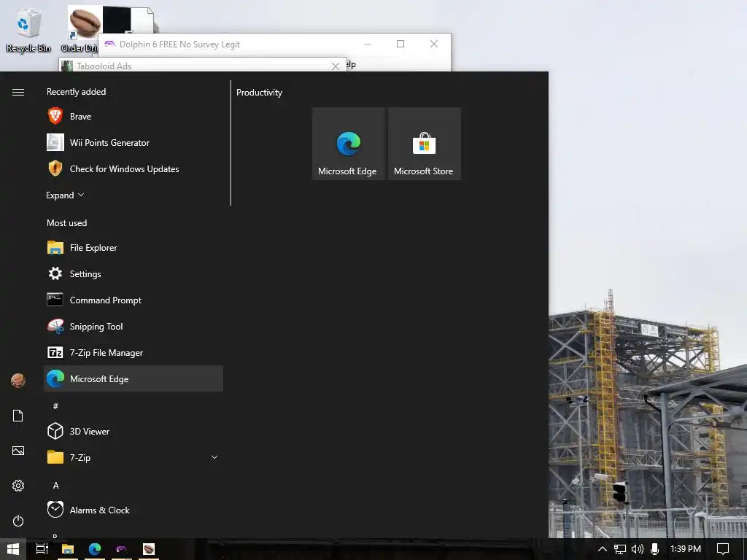Open Check for Windows Updates
The height and width of the screenshot is (560, 747).
[133, 168]
